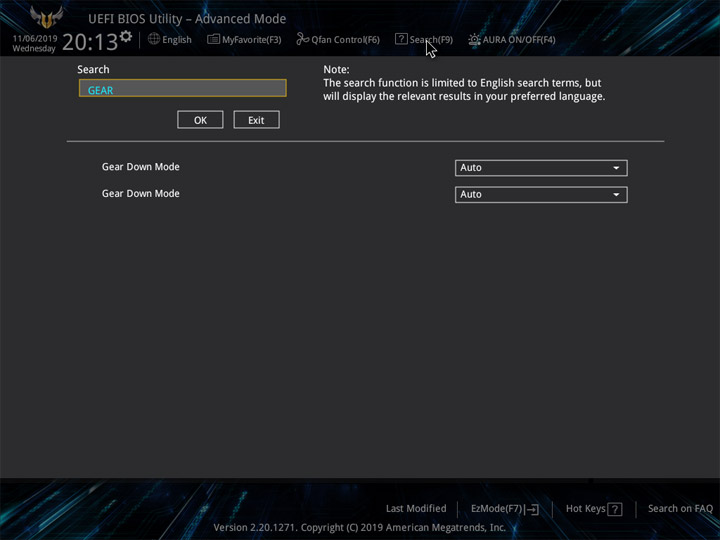Open MyFavorite(F3) menu
This screenshot has width=720, height=540.
244,39
